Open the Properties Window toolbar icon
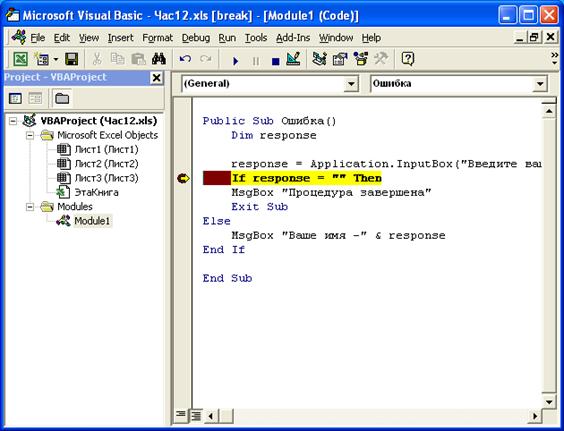The image size is (564, 431). tap(340, 59)
